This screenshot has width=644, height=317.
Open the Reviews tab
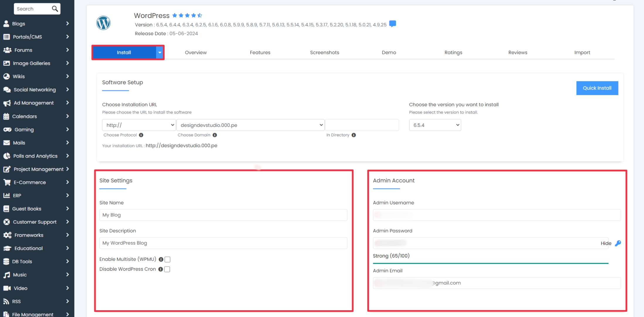518,53
